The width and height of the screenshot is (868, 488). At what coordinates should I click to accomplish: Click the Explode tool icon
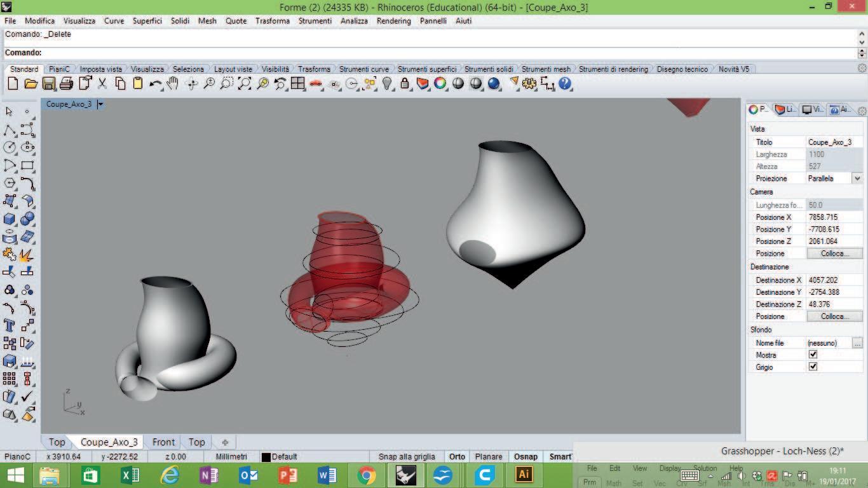tap(27, 255)
